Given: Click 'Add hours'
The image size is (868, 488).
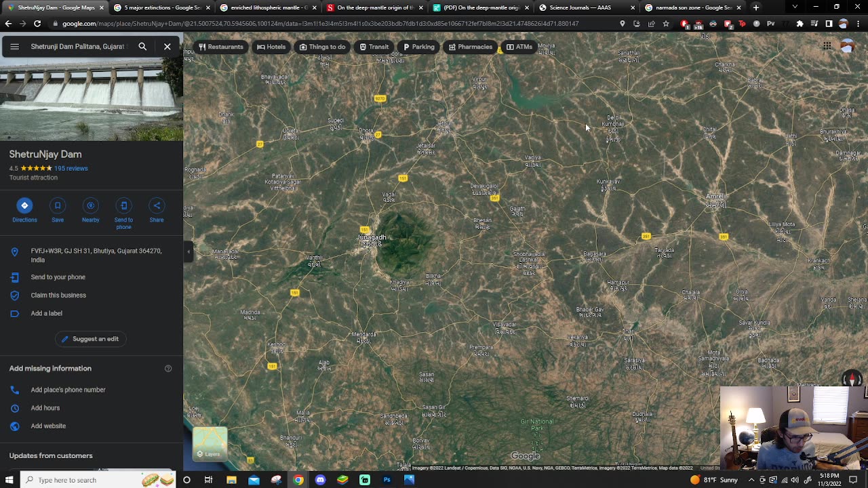Looking at the screenshot, I should (x=92, y=408).
